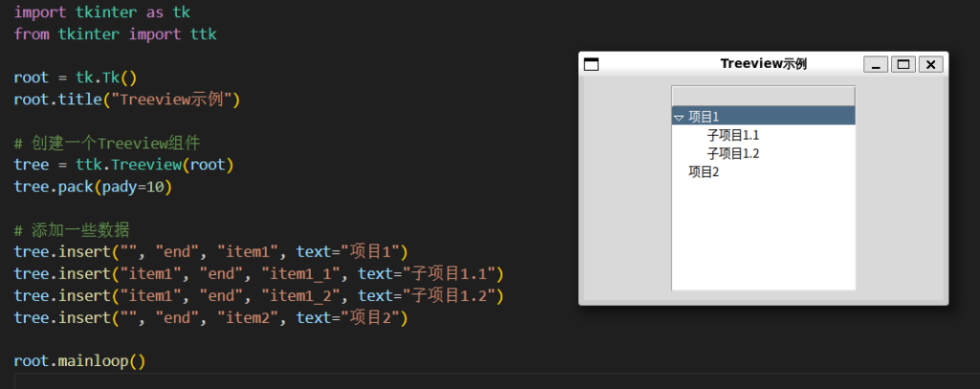Viewport: 980px width, 389px height.
Task: Click the Treeview示例 title text
Action: coord(763,64)
